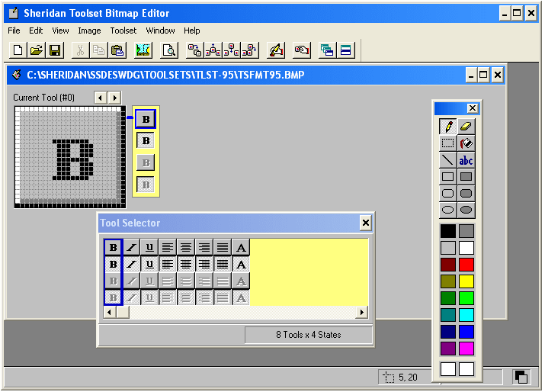The image size is (545, 392).
Task: Click the tile windows toolbar icon
Action: (x=345, y=50)
